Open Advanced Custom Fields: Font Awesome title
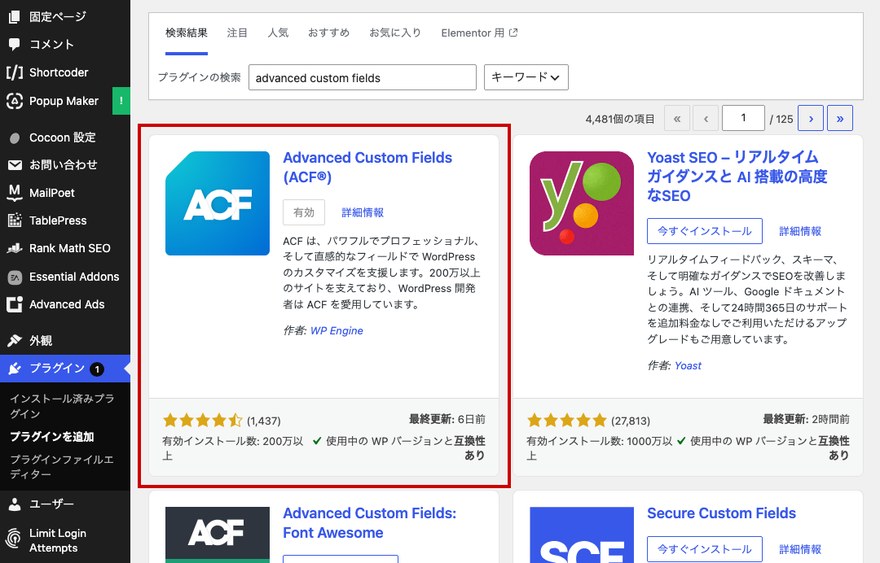880x563 pixels. (369, 523)
